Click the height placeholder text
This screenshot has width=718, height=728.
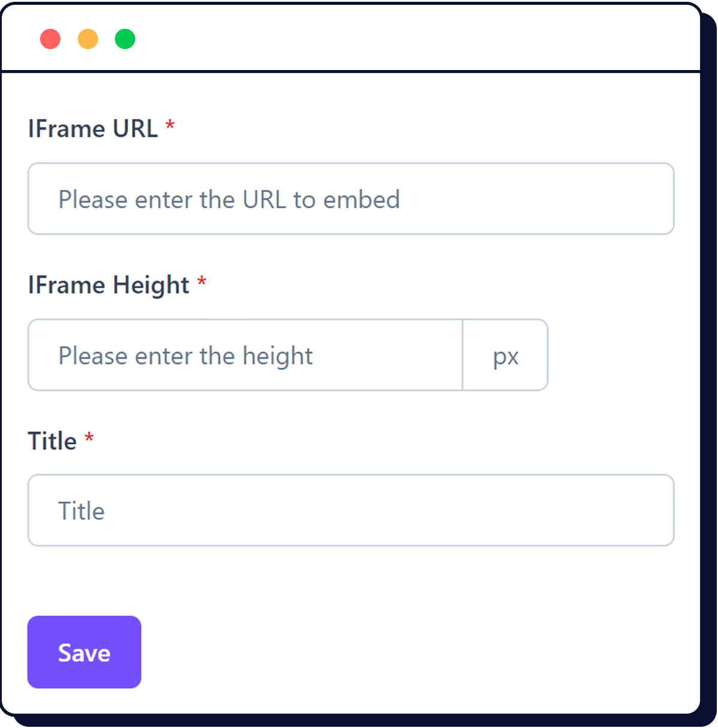point(185,355)
